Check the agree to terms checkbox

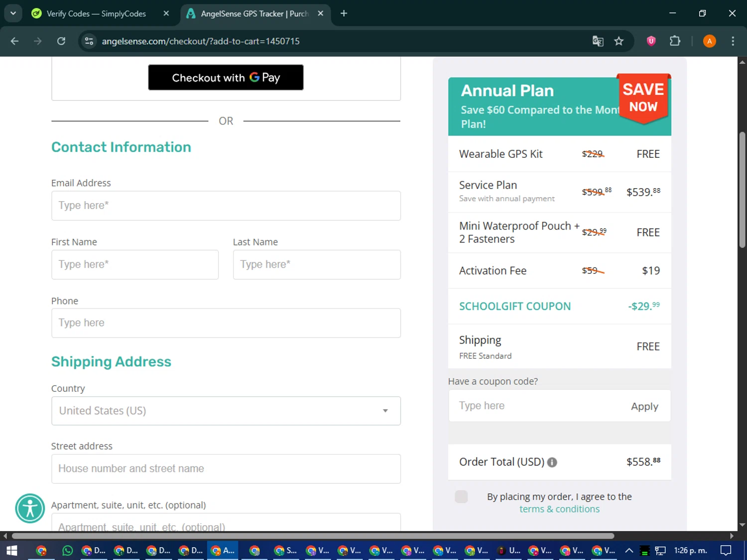pyautogui.click(x=461, y=497)
